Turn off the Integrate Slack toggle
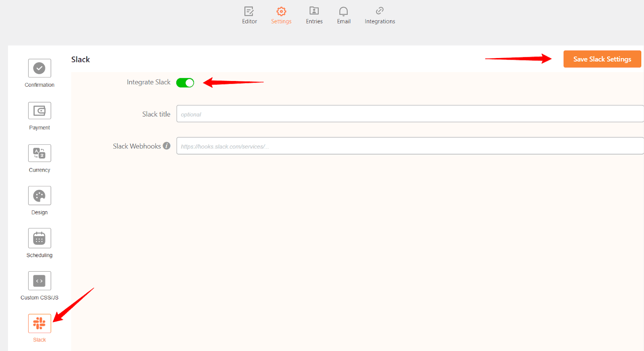644x351 pixels. point(185,83)
